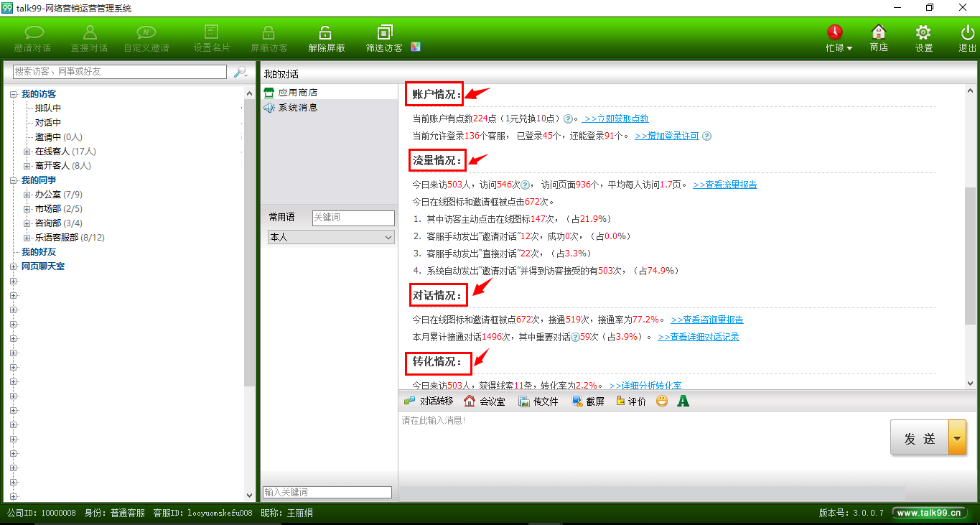
Task: Click the 版本号: 3.0.0.7 status text
Action: pyautogui.click(x=851, y=514)
